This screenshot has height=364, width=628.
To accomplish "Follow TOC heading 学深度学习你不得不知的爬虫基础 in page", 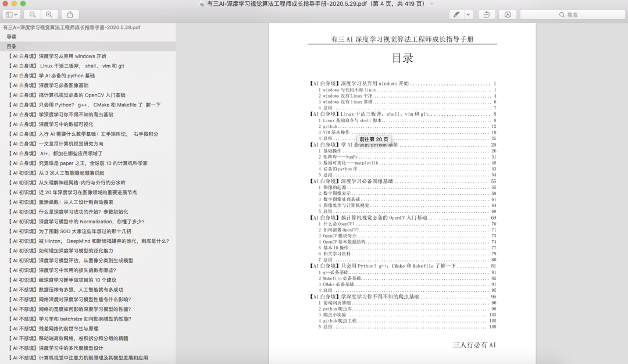I will click(x=402, y=297).
